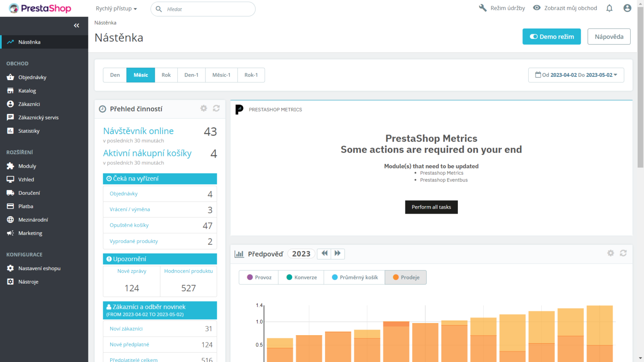This screenshot has width=644, height=362.
Task: Refresh the Přehled činností panel
Action: pyautogui.click(x=216, y=109)
